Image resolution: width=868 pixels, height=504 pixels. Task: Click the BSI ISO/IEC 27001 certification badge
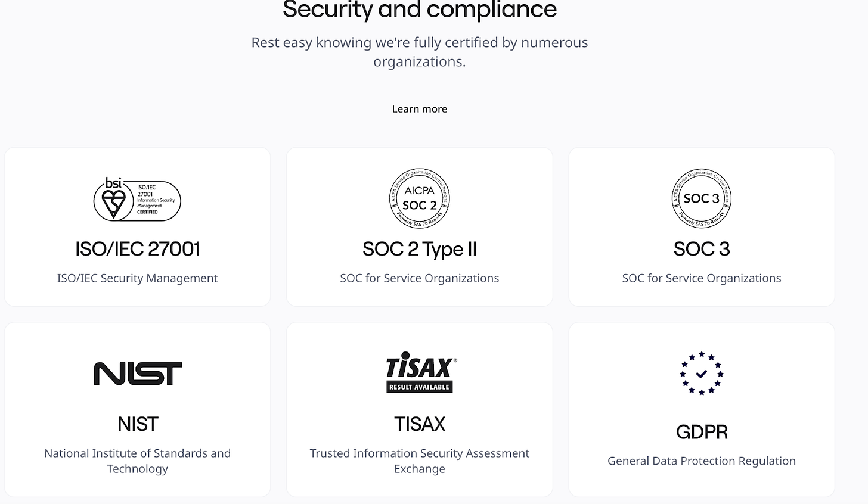click(x=137, y=199)
